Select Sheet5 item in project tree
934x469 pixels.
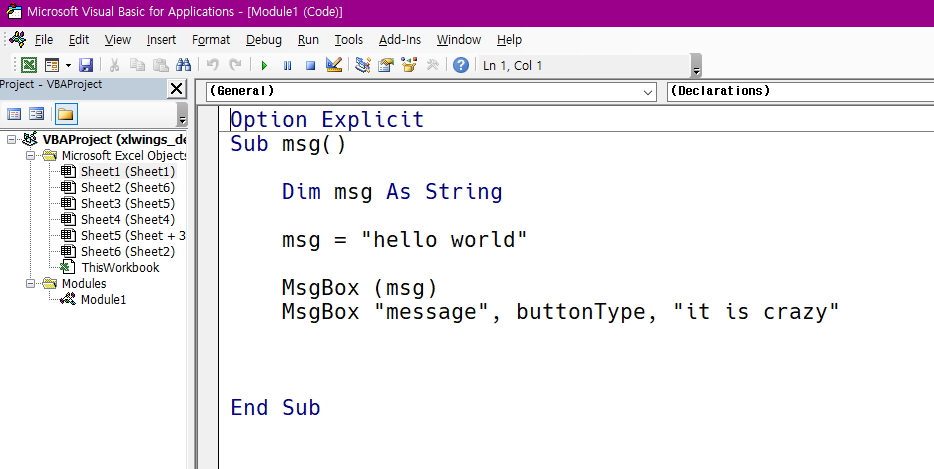tap(133, 236)
